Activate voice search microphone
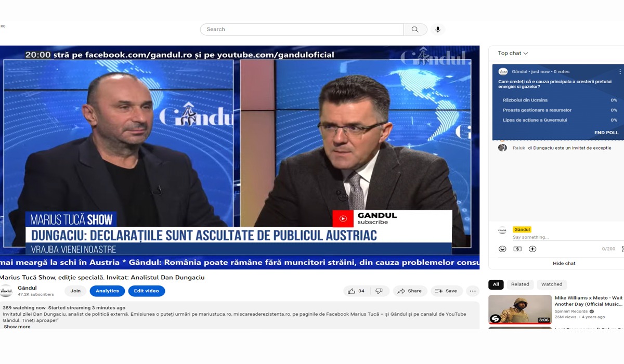Screen dimensions: 624x364 click(x=438, y=30)
